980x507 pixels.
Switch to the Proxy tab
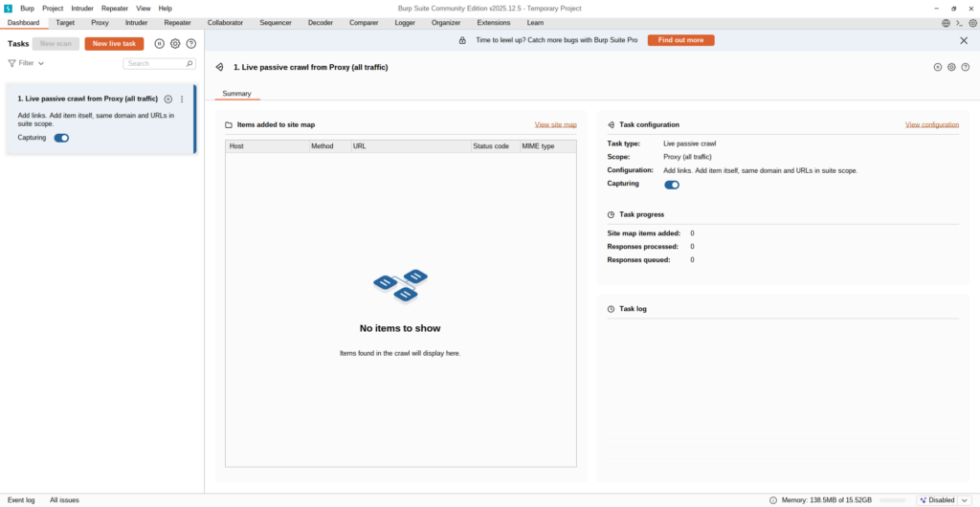click(100, 22)
